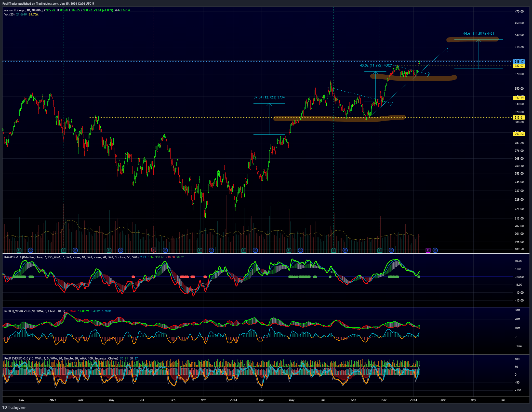Click the C388.47 close value in header
This screenshot has width=532, height=412.
point(87,10)
